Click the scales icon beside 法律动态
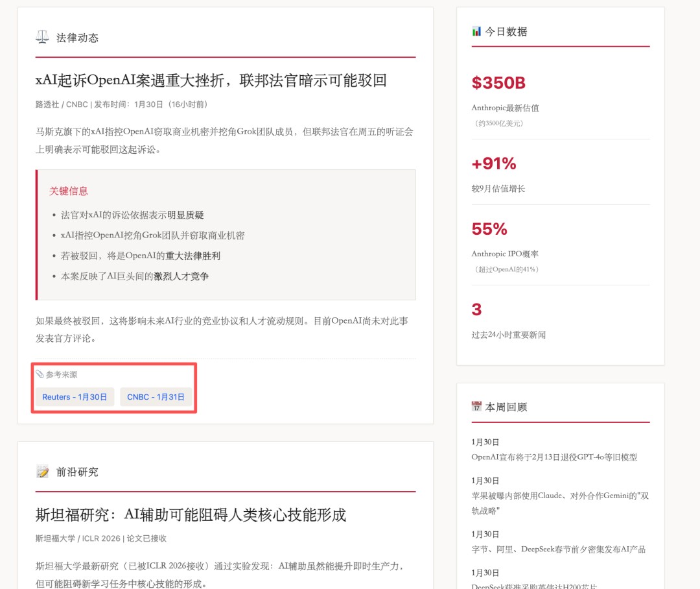 click(42, 38)
